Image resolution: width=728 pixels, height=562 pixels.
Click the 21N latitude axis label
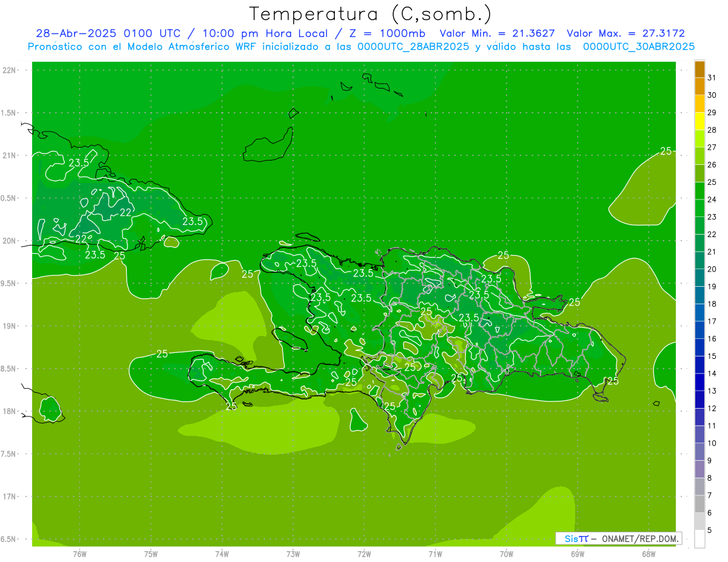(x=10, y=156)
